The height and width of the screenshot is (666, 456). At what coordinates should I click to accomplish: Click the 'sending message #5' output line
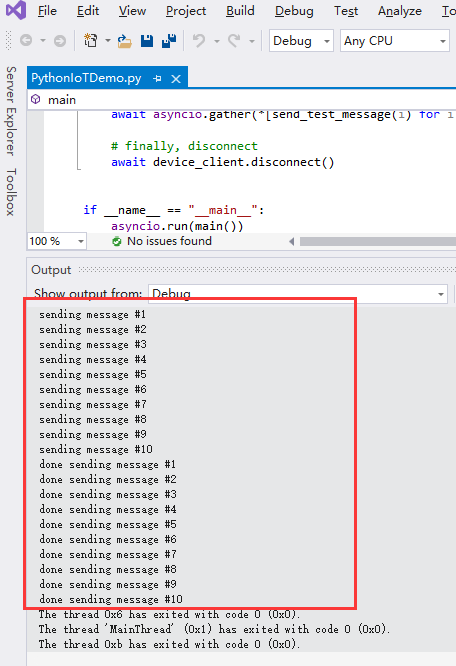point(93,375)
